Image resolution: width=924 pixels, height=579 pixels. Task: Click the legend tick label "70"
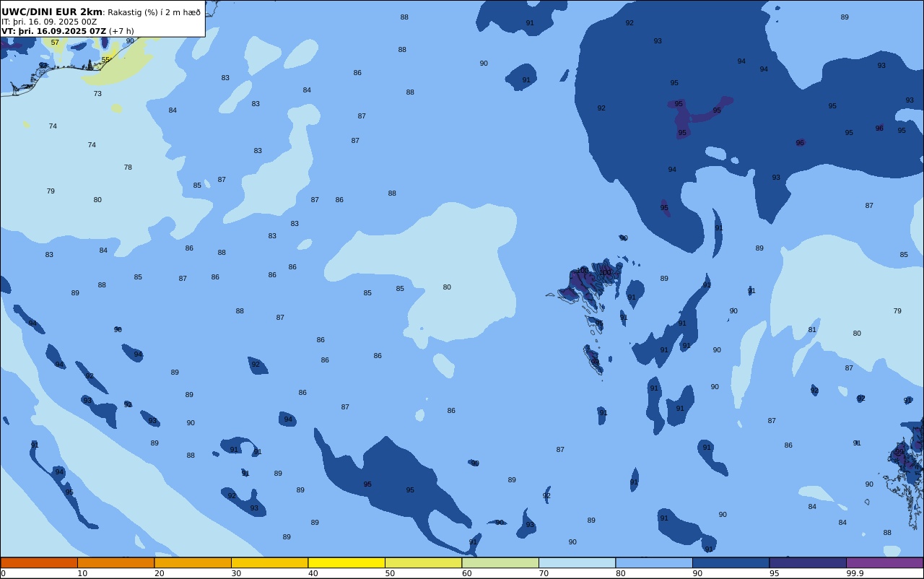544,573
